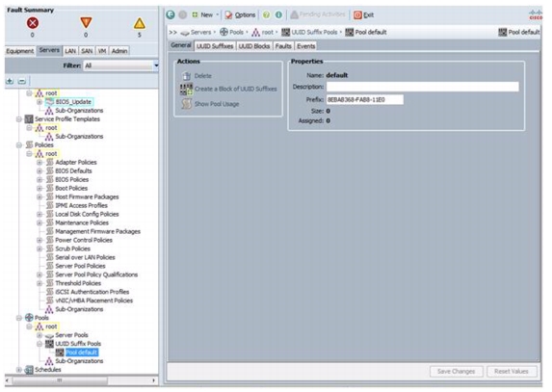Click the About info icon in toolbar
This screenshot has width=552, height=392.
click(x=278, y=14)
